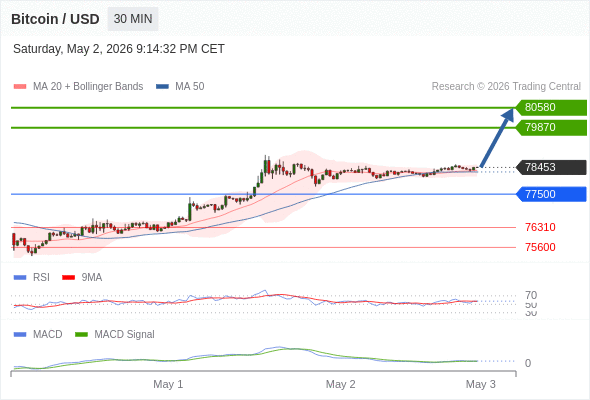This screenshot has height=400, width=590.
Task: Click the green MACD Signal legend swatch
Action: pos(81,334)
